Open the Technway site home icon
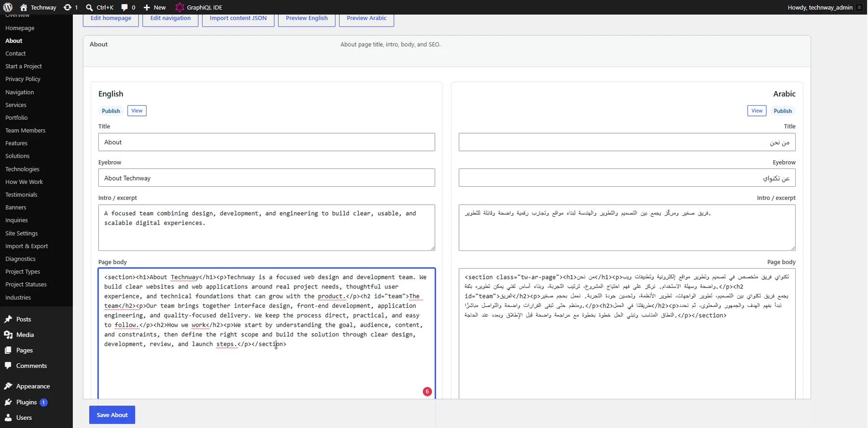The height and width of the screenshot is (428, 868). (24, 7)
